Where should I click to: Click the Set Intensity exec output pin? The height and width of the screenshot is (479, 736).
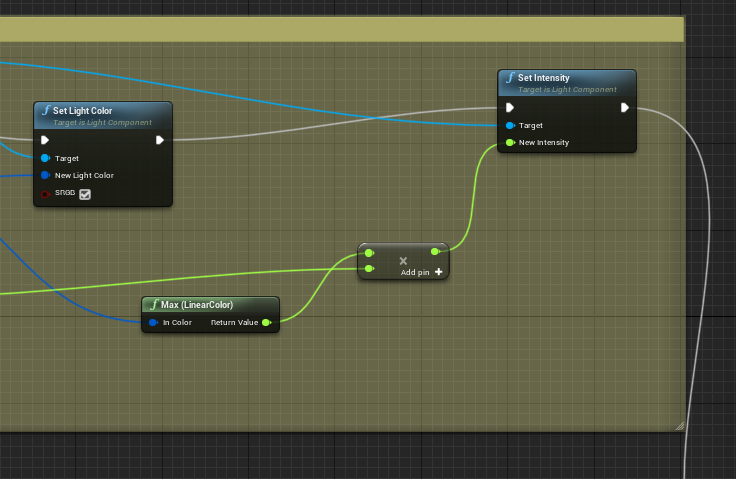[x=624, y=107]
